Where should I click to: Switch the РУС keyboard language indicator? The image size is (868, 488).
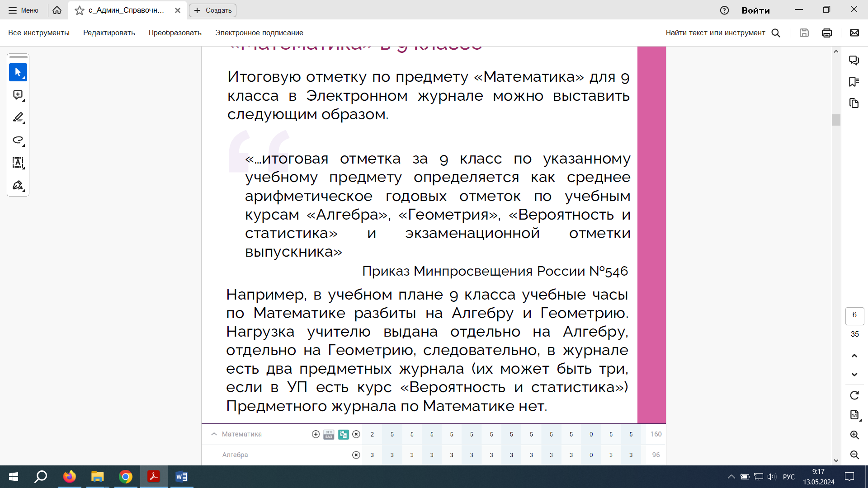tap(789, 477)
